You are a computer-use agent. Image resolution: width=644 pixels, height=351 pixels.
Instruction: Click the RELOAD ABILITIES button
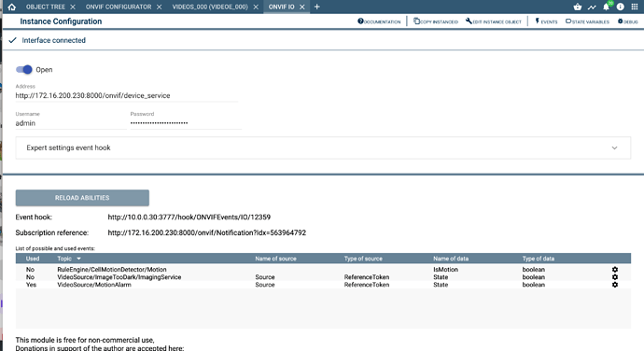[82, 198]
